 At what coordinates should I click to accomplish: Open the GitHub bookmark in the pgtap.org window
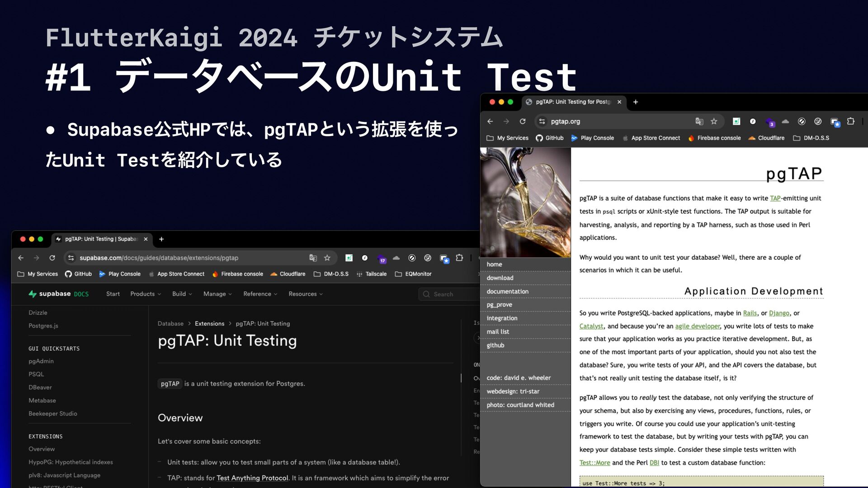click(549, 138)
